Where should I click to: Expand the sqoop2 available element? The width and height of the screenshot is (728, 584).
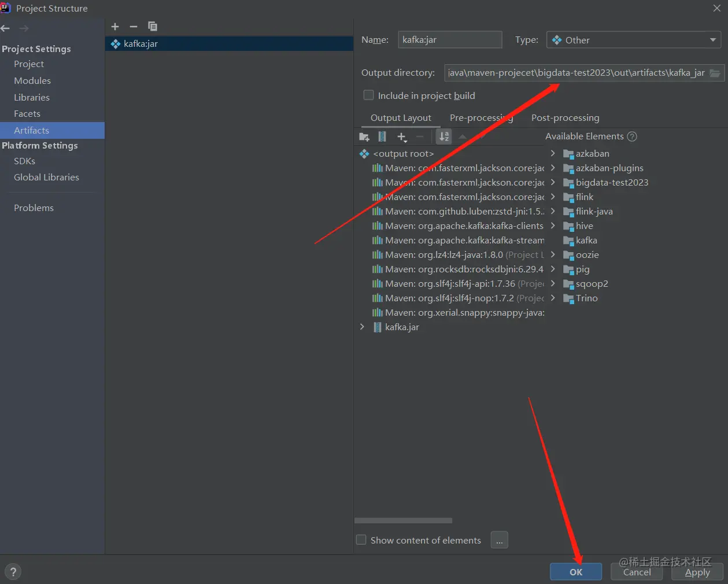point(553,283)
